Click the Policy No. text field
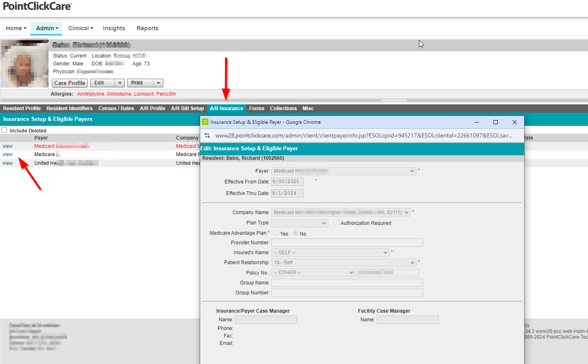588x364 pixels. [388, 272]
